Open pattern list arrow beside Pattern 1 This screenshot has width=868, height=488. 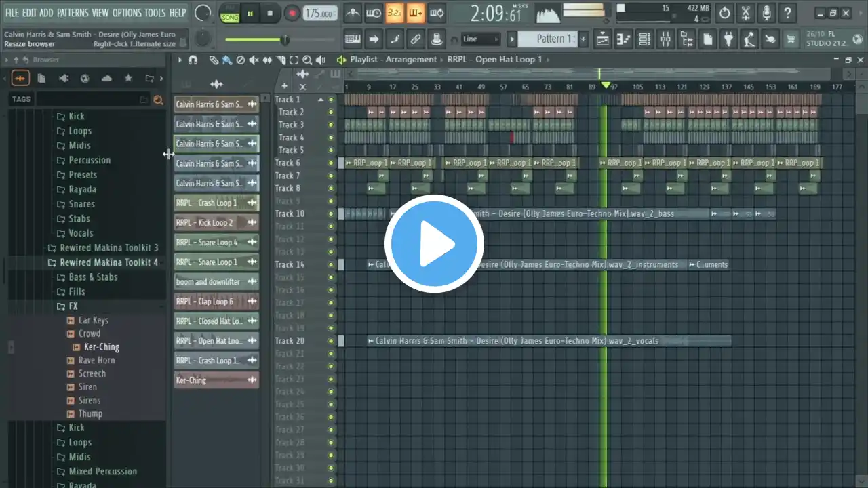click(x=513, y=39)
